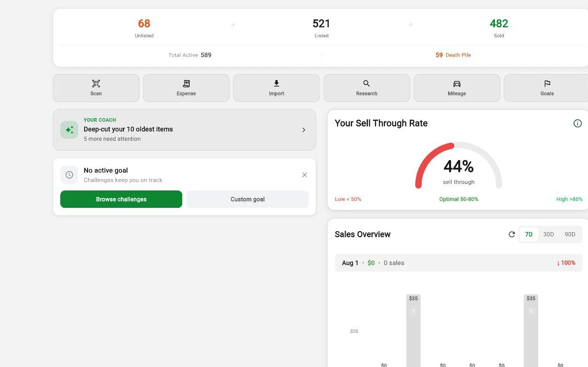Switch Sales Overview to 30D

point(548,234)
